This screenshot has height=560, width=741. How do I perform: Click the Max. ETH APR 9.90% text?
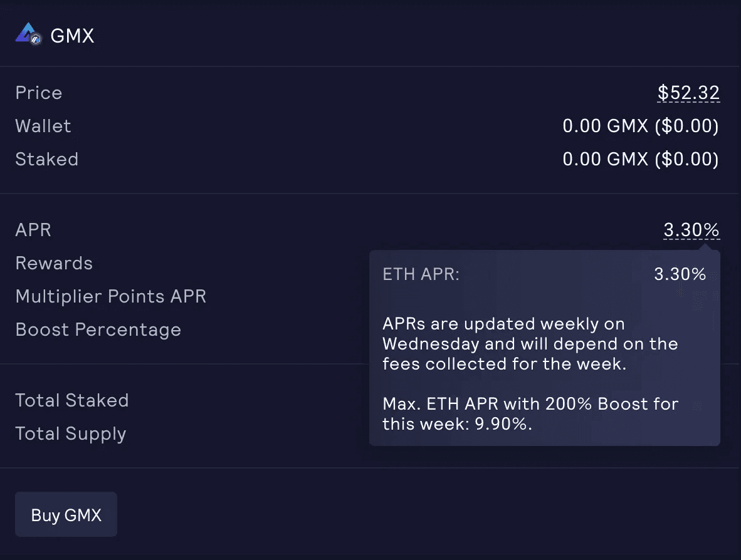(530, 413)
